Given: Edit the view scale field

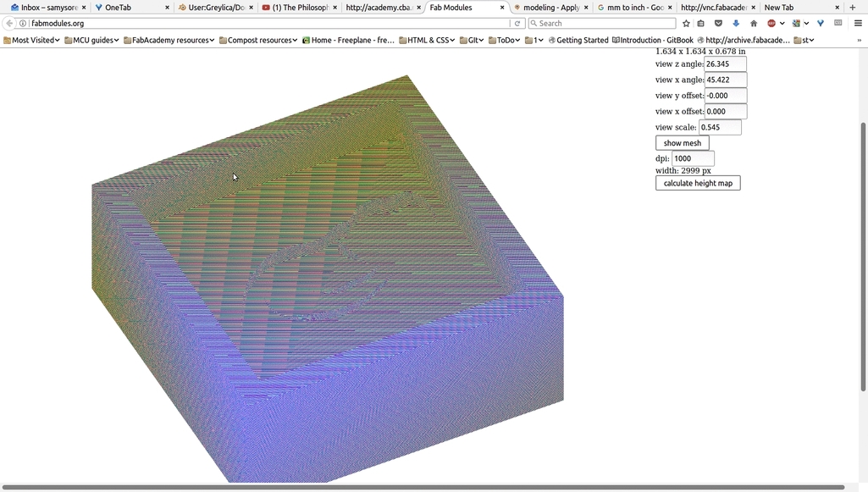Looking at the screenshot, I should [x=720, y=127].
